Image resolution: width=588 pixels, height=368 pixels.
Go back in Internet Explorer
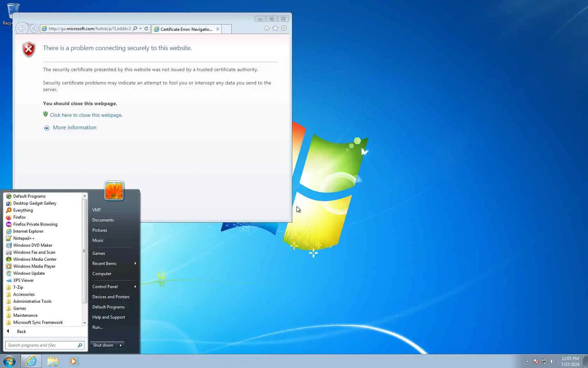22,29
